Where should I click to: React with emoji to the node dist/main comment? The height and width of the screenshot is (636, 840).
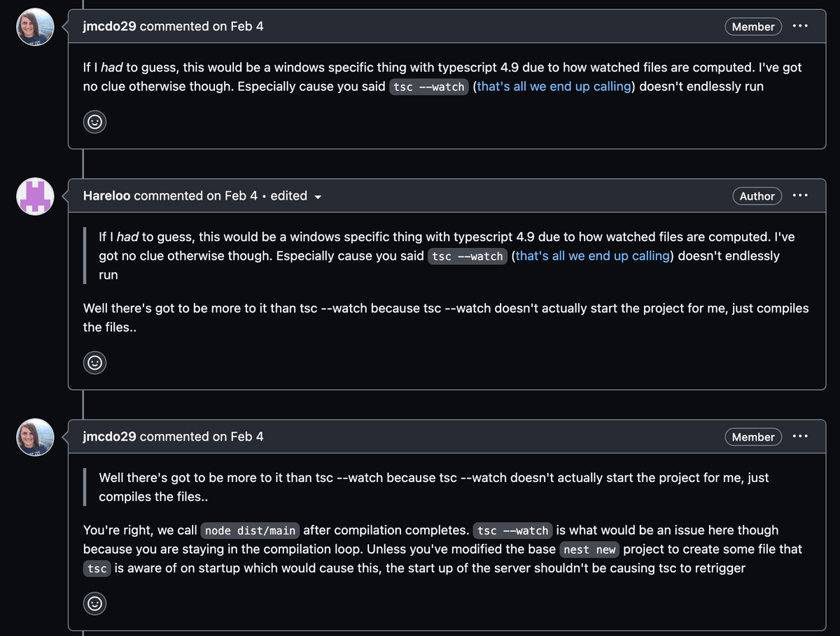coord(94,603)
